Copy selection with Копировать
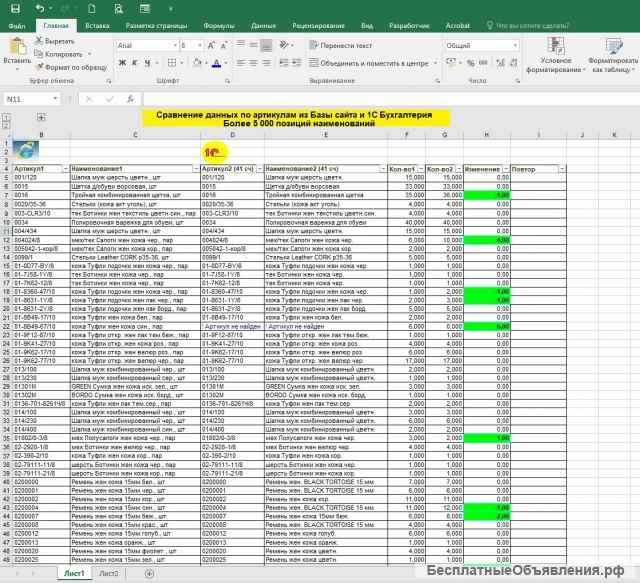 pyautogui.click(x=58, y=54)
